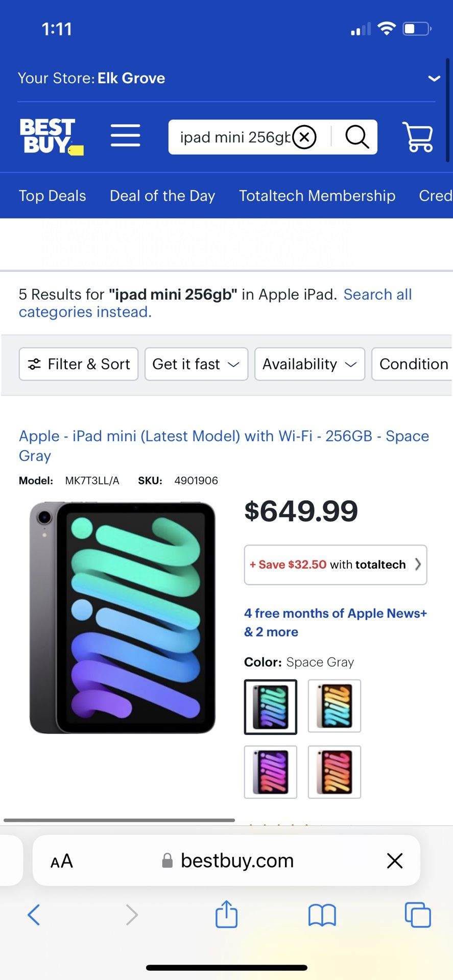The image size is (453, 980).
Task: Click the Best Buy logo
Action: click(x=51, y=136)
